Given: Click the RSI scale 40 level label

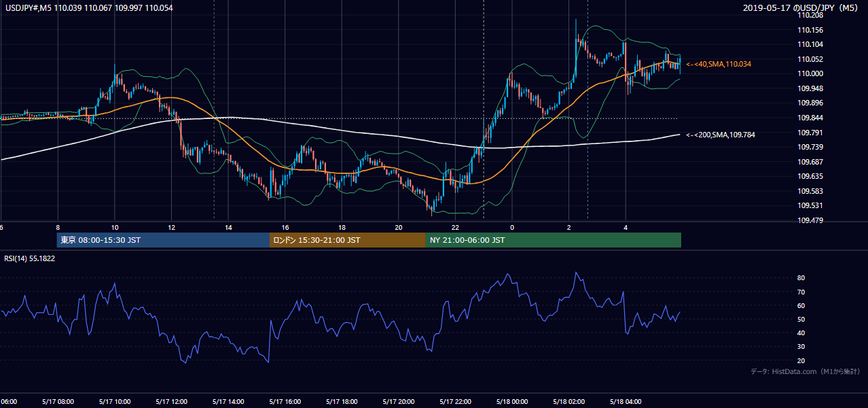Looking at the screenshot, I should (801, 333).
